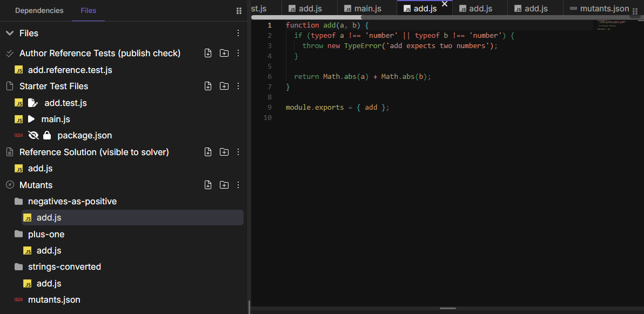
Task: Create new file in Mutants section
Action: [208, 185]
